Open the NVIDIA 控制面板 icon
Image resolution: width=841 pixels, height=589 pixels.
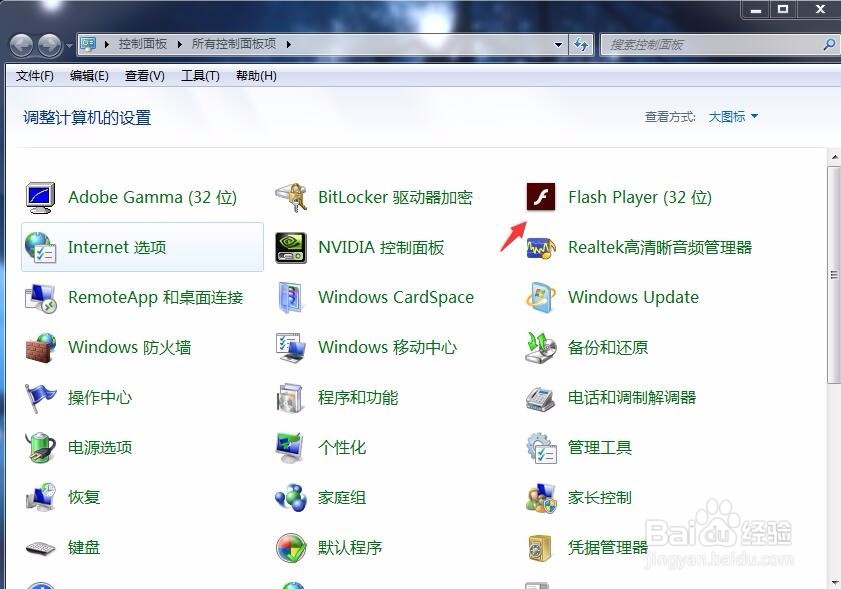click(291, 247)
